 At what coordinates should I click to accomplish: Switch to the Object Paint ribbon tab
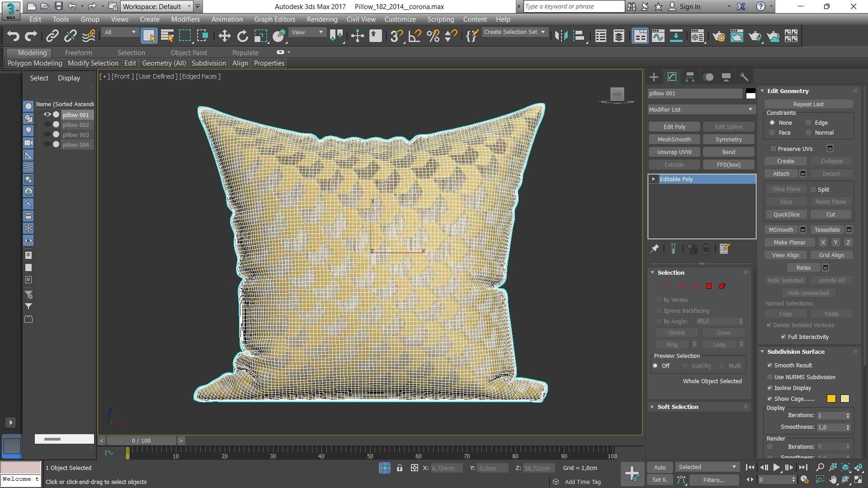[x=189, y=53]
